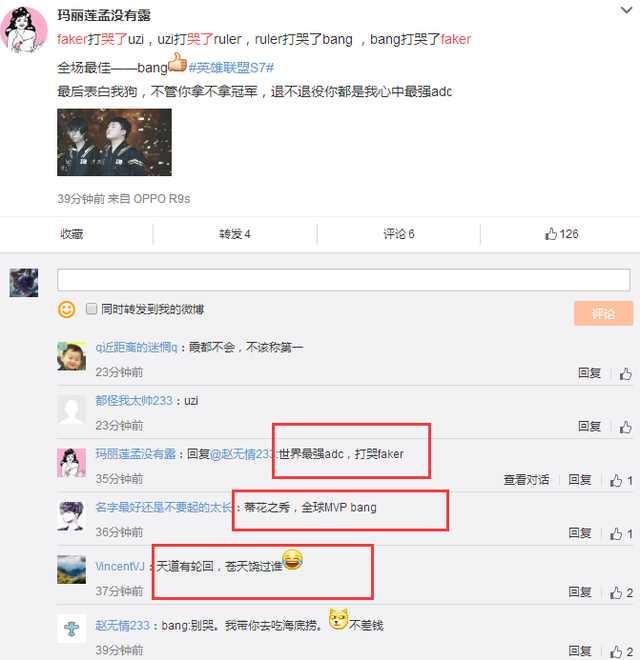Like the post with 126 likes
The width and height of the screenshot is (640, 660).
click(561, 234)
